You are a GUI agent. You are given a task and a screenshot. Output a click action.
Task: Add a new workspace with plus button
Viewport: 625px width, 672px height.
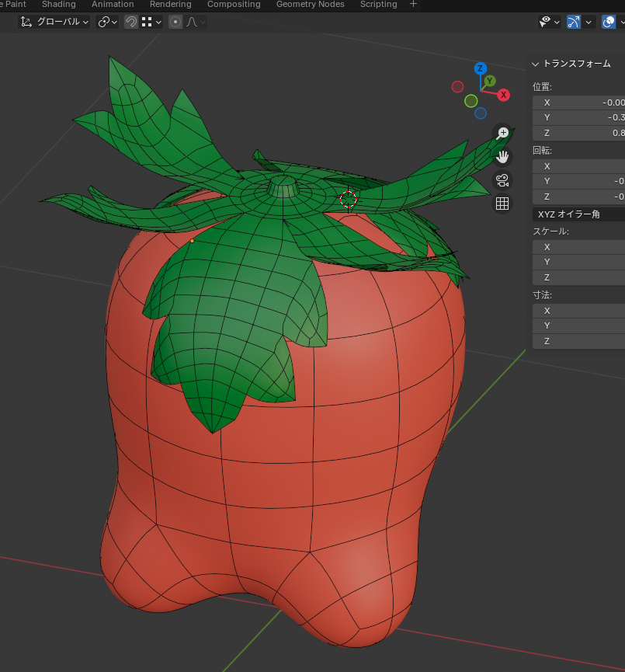pyautogui.click(x=413, y=5)
